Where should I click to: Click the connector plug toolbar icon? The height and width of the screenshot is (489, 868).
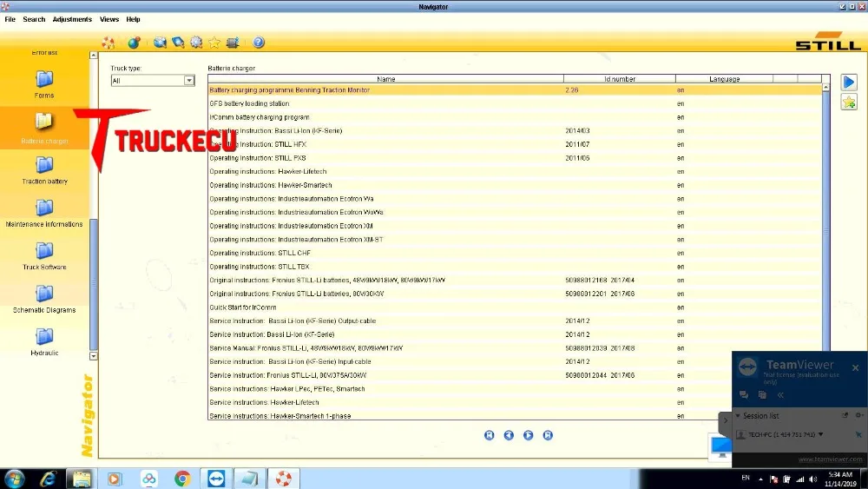pyautogui.click(x=233, y=43)
